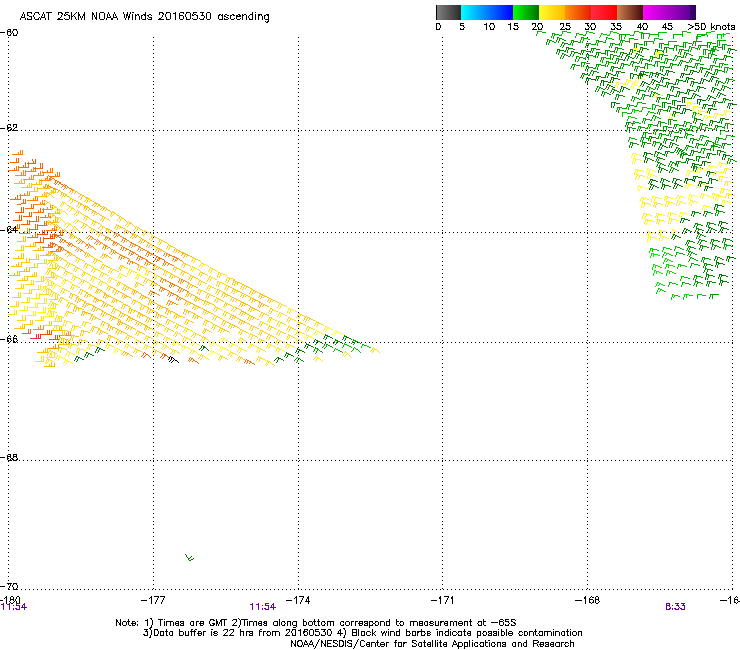Click the "11:54" time label beneath -180
This screenshot has height=650, width=740.
click(14, 607)
